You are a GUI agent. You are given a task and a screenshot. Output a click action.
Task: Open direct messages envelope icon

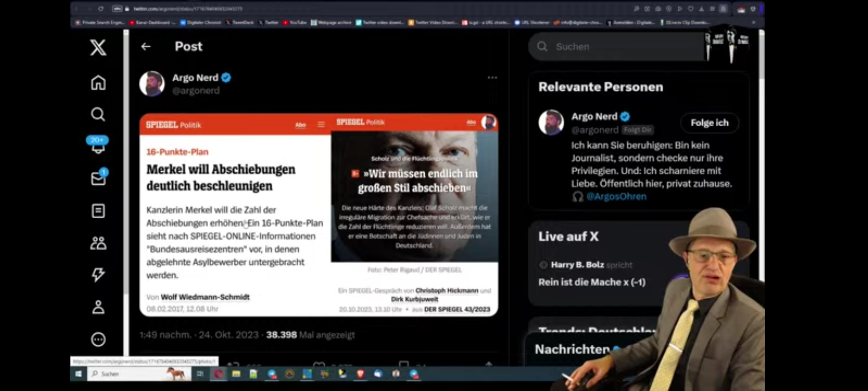tap(98, 178)
